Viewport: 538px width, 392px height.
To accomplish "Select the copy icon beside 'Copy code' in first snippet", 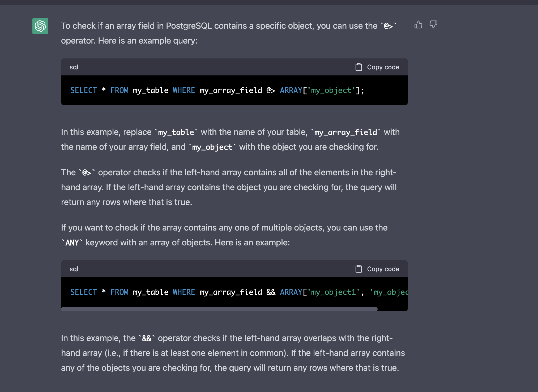I will (x=358, y=67).
